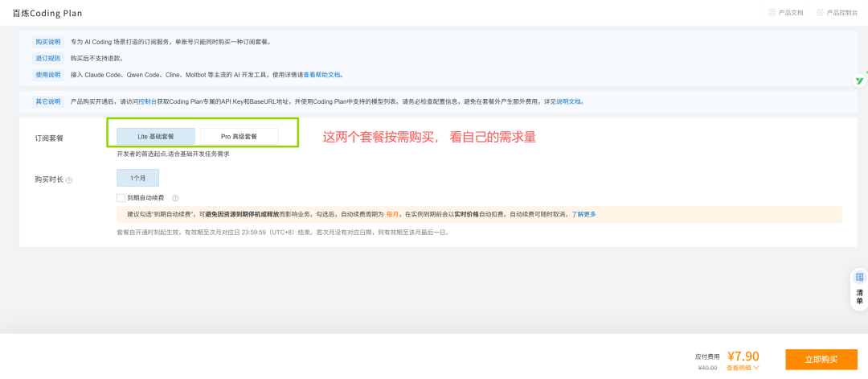Click the 退订规则 label
Screen dimensions: 868x379
pos(48,58)
